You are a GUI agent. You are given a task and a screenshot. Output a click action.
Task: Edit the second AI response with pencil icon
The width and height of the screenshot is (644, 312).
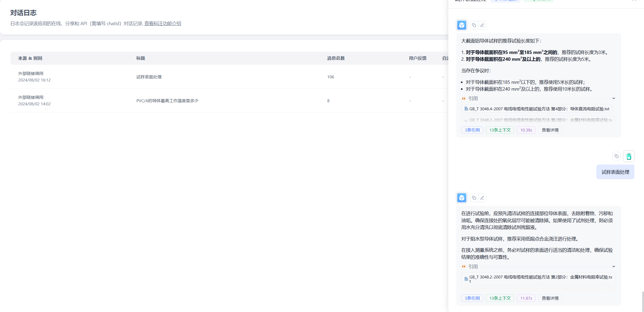[482, 198]
